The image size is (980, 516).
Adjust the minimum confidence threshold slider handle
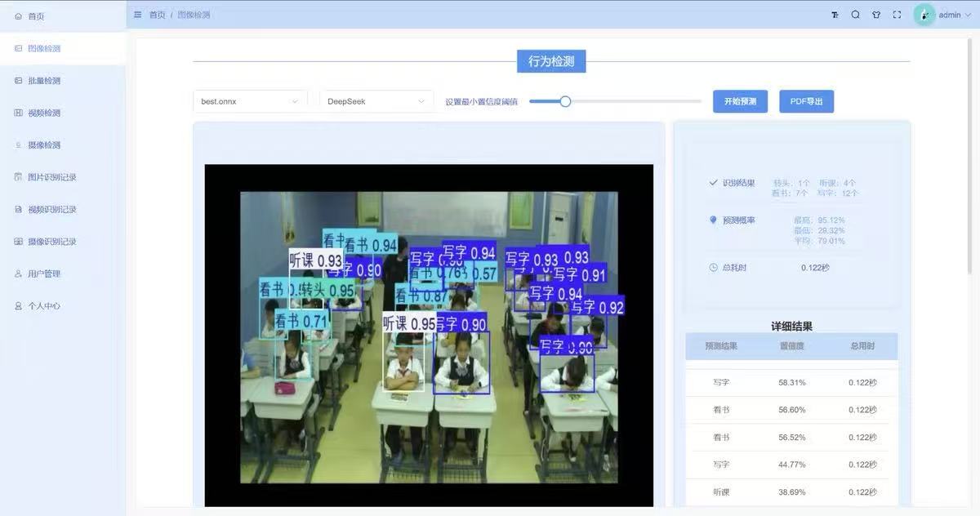565,101
